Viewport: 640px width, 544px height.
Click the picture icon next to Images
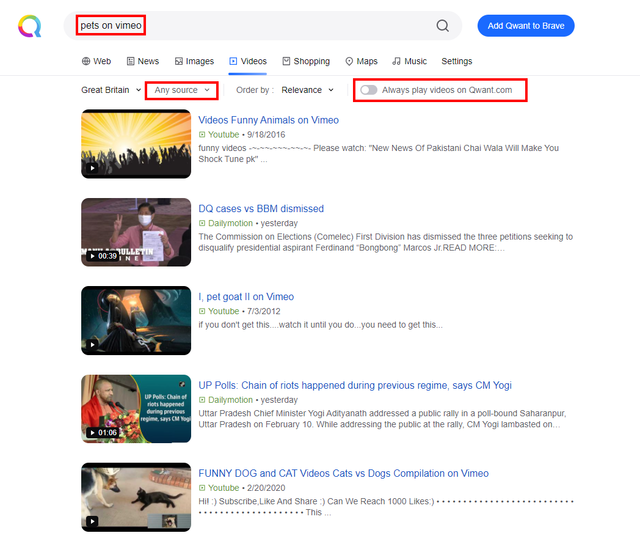[x=179, y=61]
